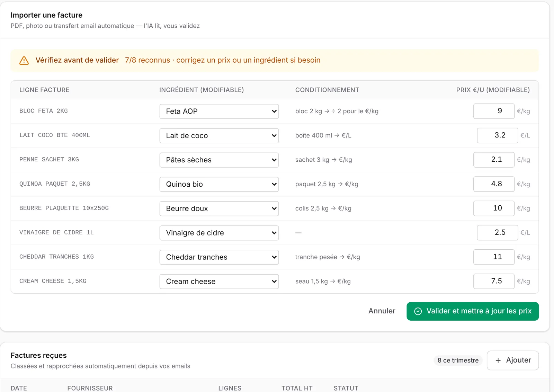Click the 'CHEDDAR TRANCHES 1KG' invoice line
This screenshot has height=392, width=554.
(56, 257)
